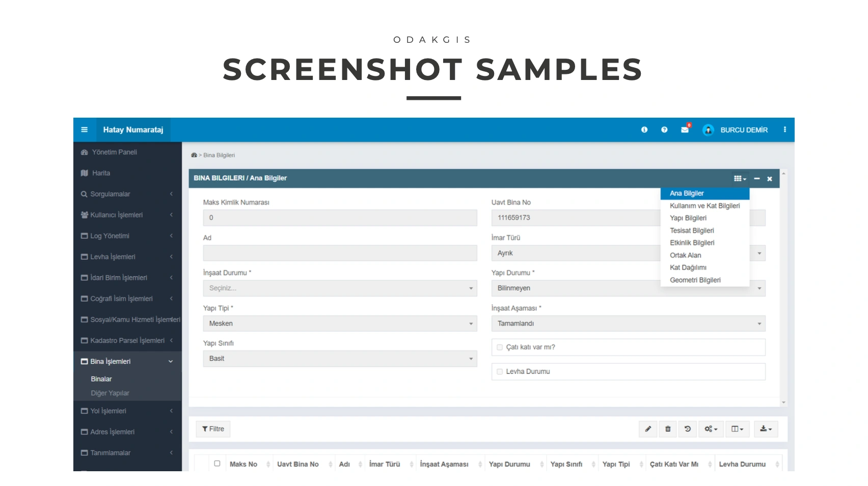Image resolution: width=868 pixels, height=486 pixels.
Task: Open the info icon in top bar
Action: (644, 130)
